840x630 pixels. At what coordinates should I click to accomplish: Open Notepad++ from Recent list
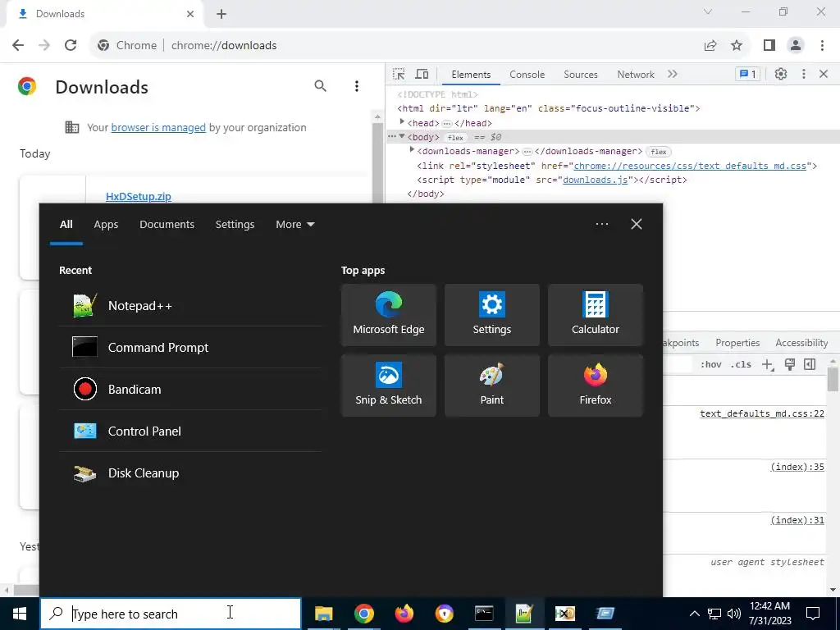coord(190,306)
